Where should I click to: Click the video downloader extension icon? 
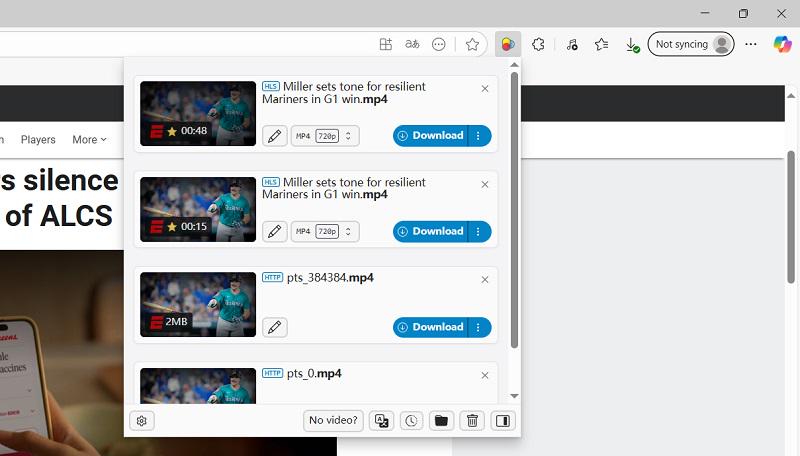[508, 44]
